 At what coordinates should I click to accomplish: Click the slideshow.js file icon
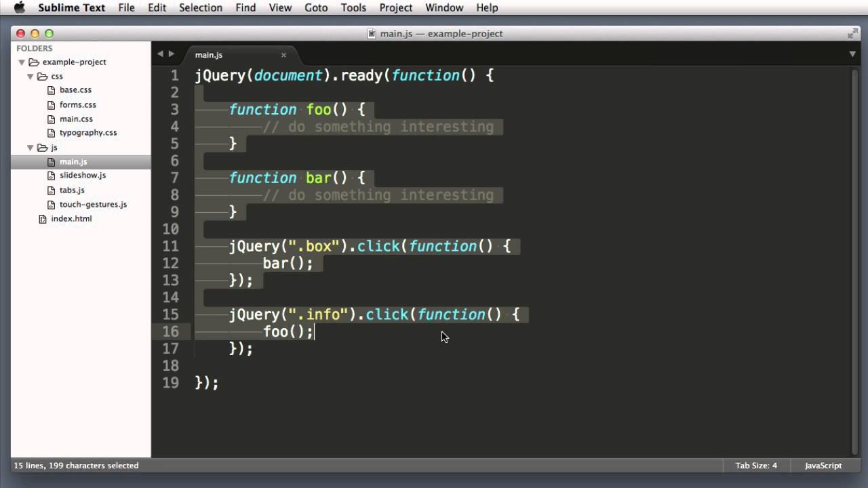[52, 176]
